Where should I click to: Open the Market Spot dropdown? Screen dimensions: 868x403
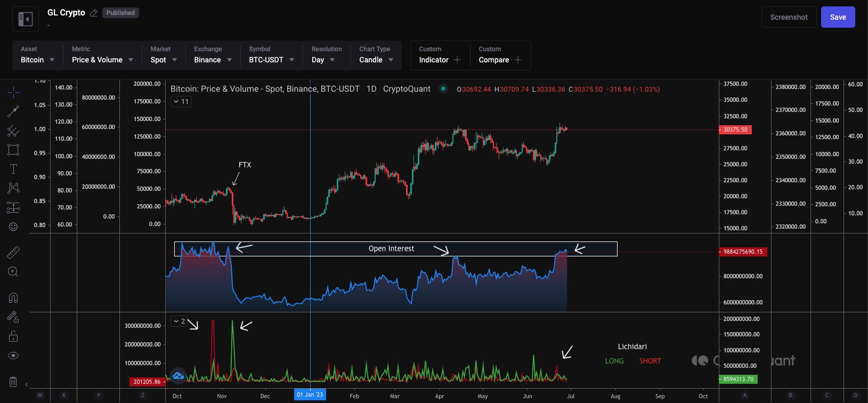(x=164, y=55)
